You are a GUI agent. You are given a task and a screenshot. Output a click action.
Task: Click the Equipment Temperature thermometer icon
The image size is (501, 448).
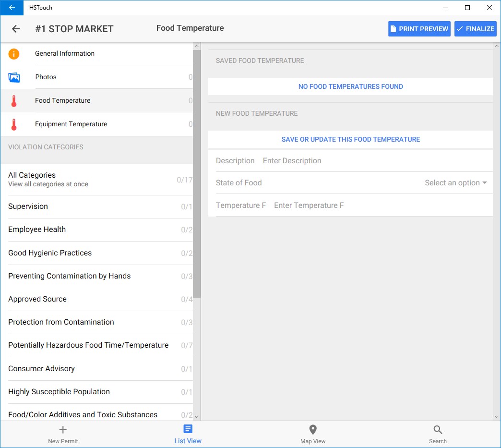click(x=14, y=124)
